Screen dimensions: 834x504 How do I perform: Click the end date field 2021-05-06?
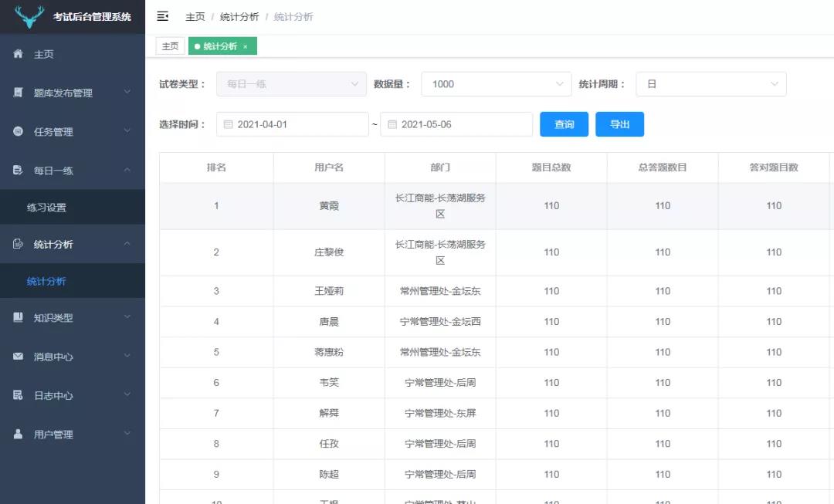pos(456,124)
